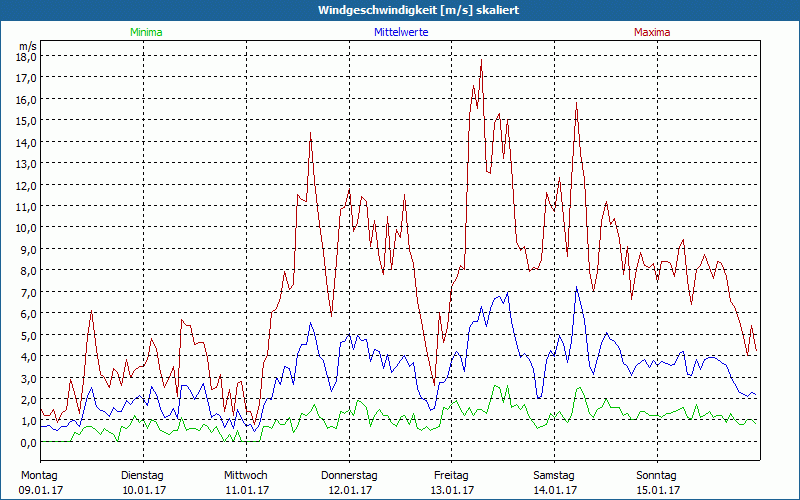Click the date 09.01.17
The image size is (800, 500).
coord(41,490)
